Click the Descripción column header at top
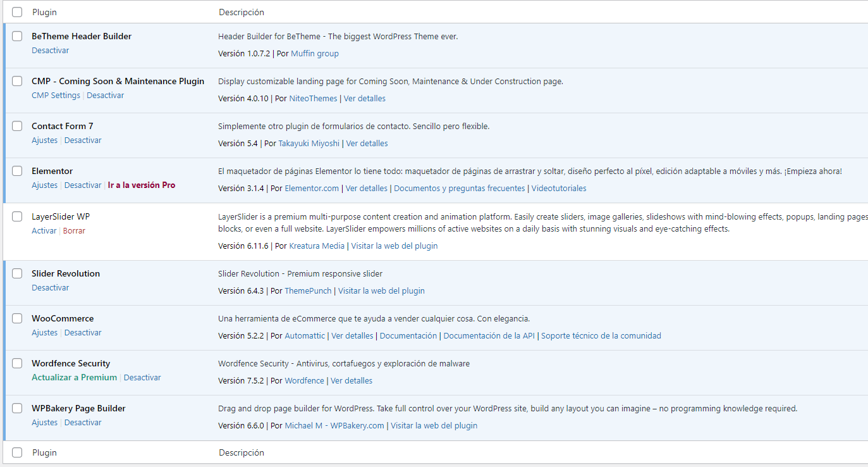This screenshot has width=868, height=467. click(241, 12)
